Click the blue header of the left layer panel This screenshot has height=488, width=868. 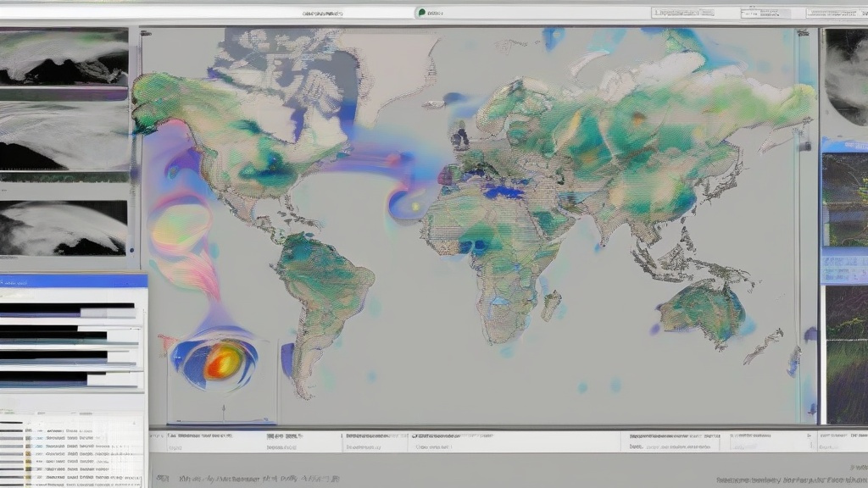click(x=73, y=280)
